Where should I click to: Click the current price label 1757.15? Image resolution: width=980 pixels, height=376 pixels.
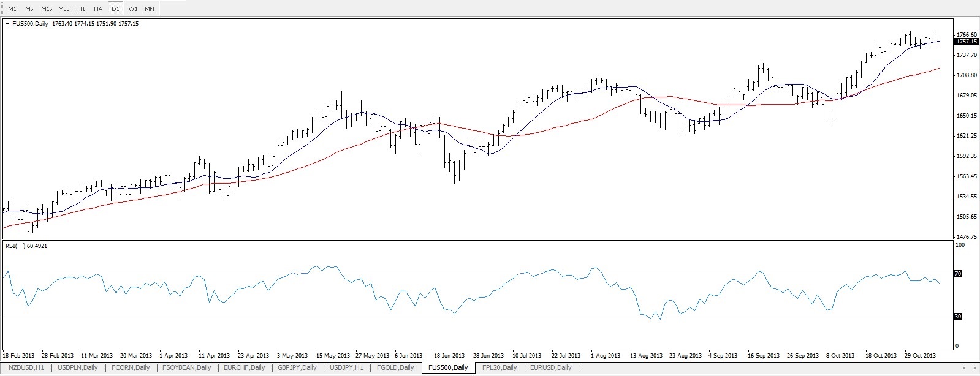tap(967, 42)
